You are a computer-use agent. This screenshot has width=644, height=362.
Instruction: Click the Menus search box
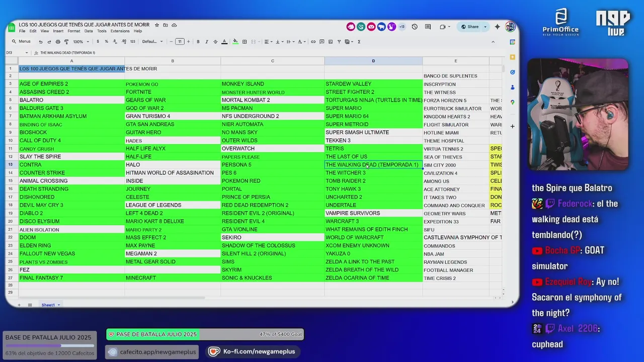tap(22, 42)
